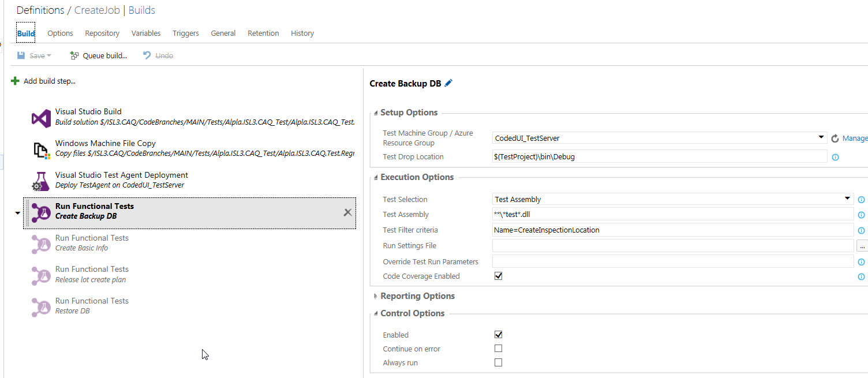Select the Visual Studio Test Agent Deployment icon
The width and height of the screenshot is (868, 378).
[x=40, y=180]
